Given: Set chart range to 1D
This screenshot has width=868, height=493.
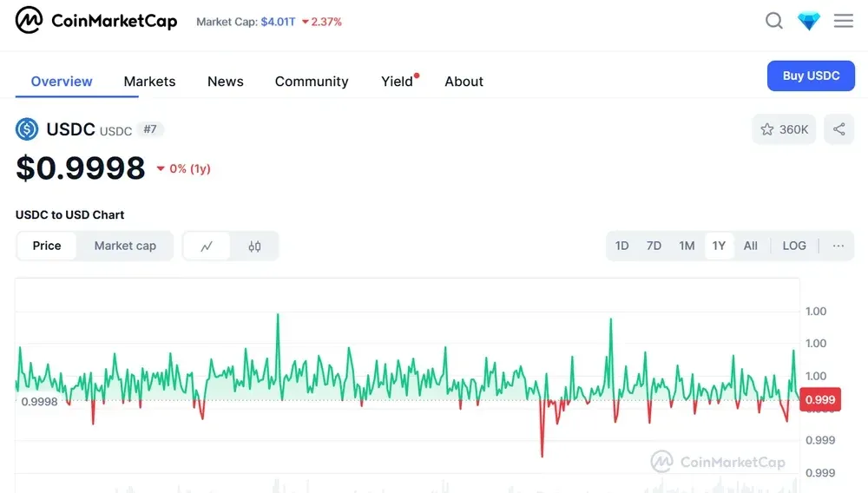Looking at the screenshot, I should (621, 246).
